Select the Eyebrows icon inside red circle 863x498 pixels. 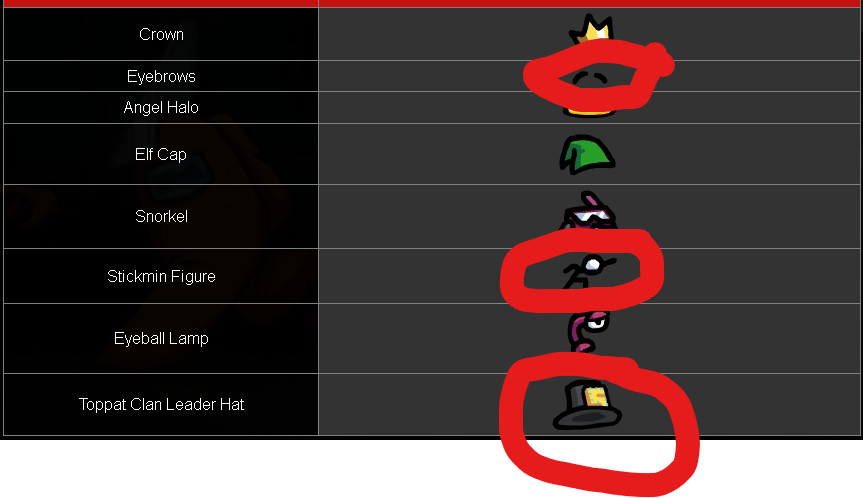coord(590,80)
